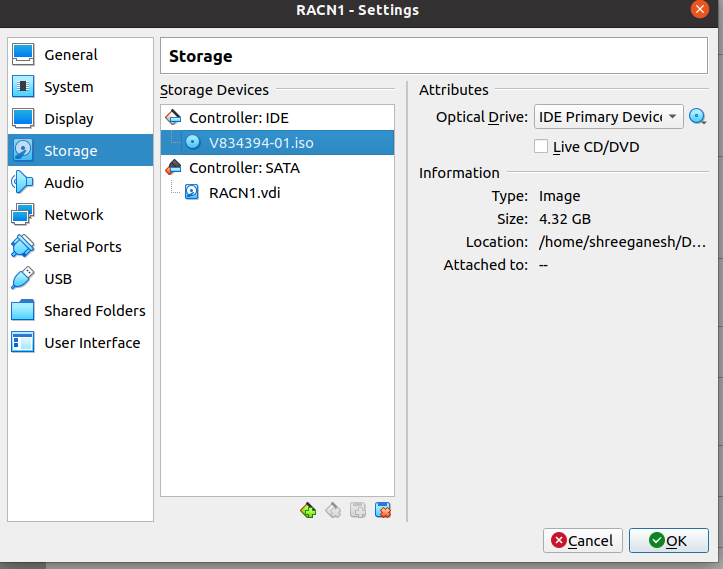Image resolution: width=723 pixels, height=569 pixels.
Task: Click the remove attachment icon
Action: point(383,510)
